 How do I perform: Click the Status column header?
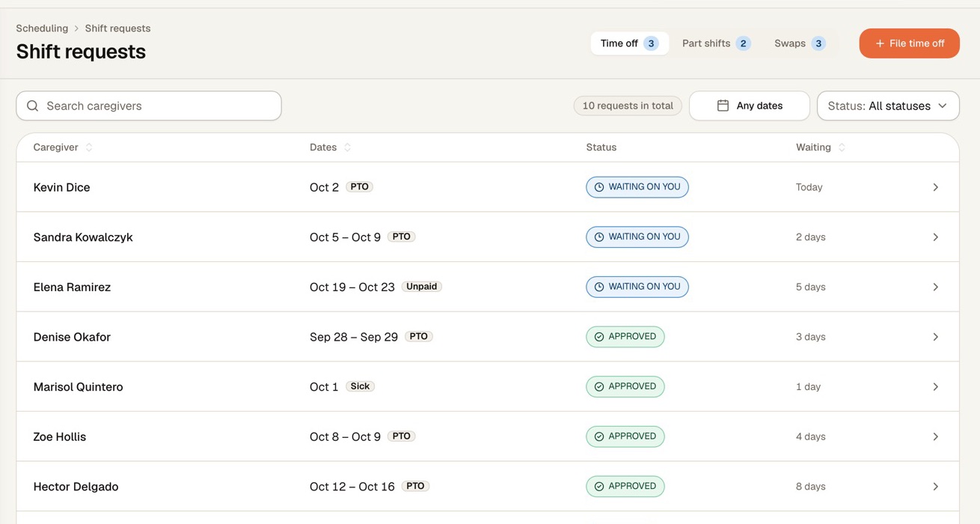click(x=601, y=147)
